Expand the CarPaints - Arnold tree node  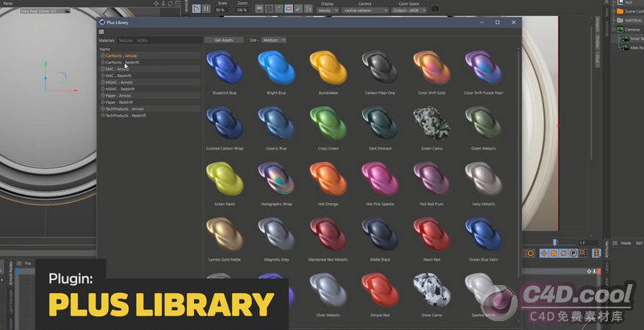103,56
